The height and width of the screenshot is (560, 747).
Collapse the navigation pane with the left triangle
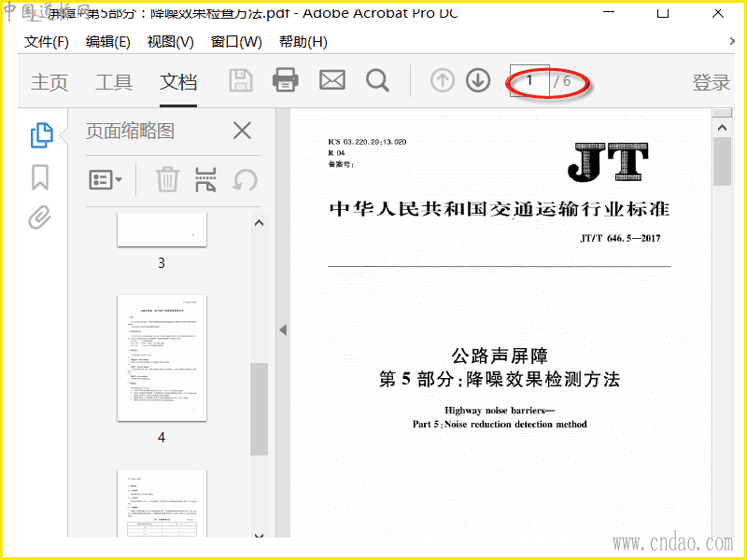click(x=283, y=329)
